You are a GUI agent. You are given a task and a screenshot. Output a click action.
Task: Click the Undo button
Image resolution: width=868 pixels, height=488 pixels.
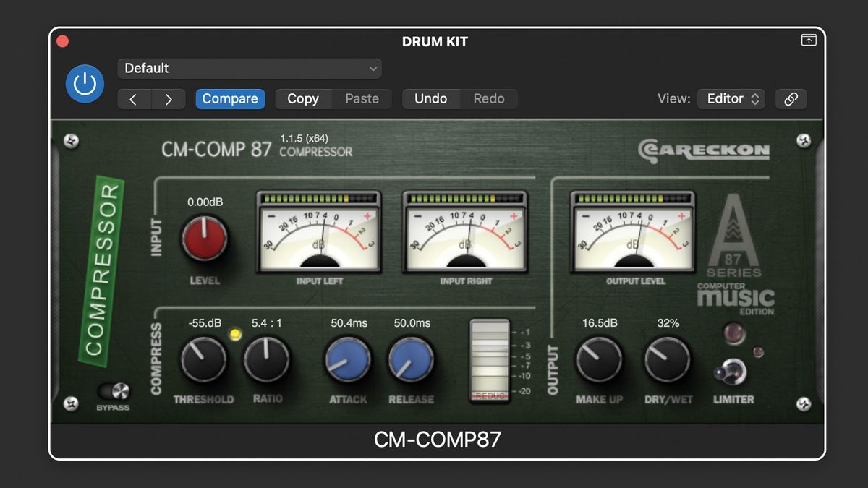pos(430,99)
